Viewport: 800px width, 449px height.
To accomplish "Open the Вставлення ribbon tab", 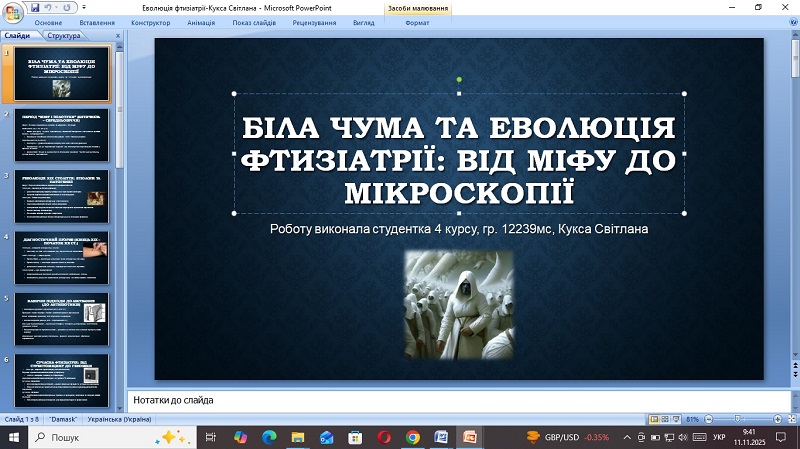I will click(x=96, y=22).
